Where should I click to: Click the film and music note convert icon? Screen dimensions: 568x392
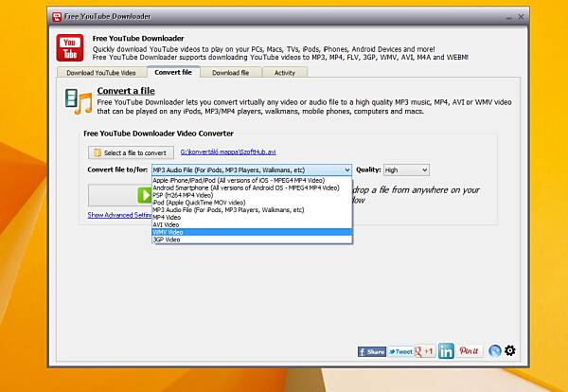coord(79,101)
